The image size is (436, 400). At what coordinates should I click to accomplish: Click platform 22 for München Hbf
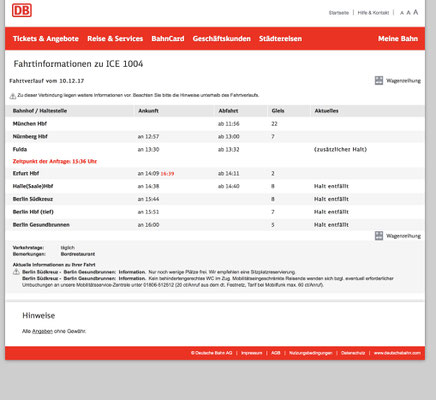[274, 124]
